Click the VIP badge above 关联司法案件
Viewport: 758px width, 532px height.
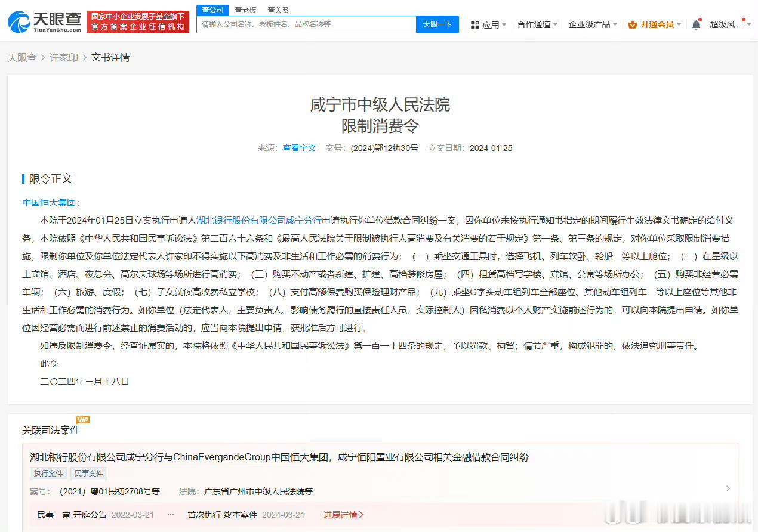[82, 420]
